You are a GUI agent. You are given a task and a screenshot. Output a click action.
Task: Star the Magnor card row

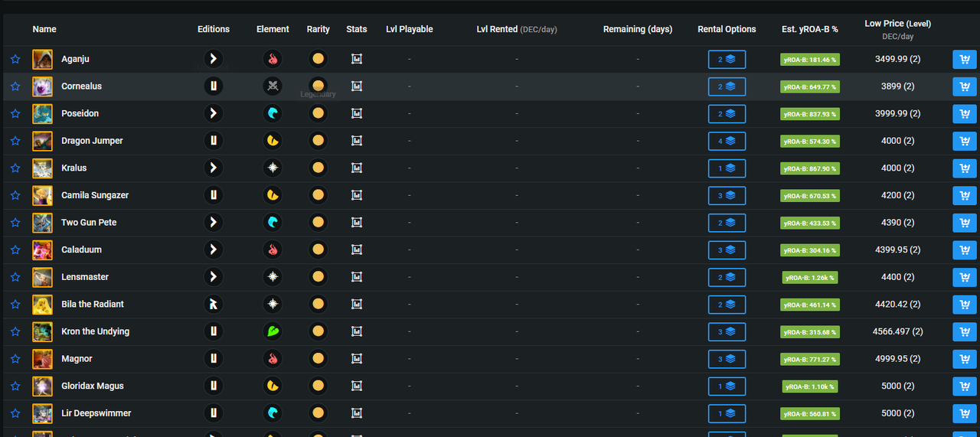pyautogui.click(x=15, y=358)
